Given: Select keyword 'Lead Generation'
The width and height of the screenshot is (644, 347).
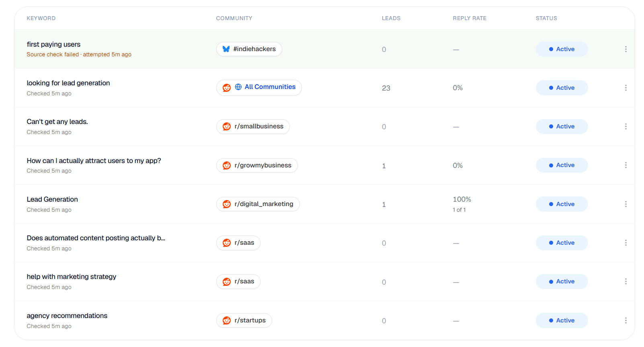Looking at the screenshot, I should pos(52,199).
